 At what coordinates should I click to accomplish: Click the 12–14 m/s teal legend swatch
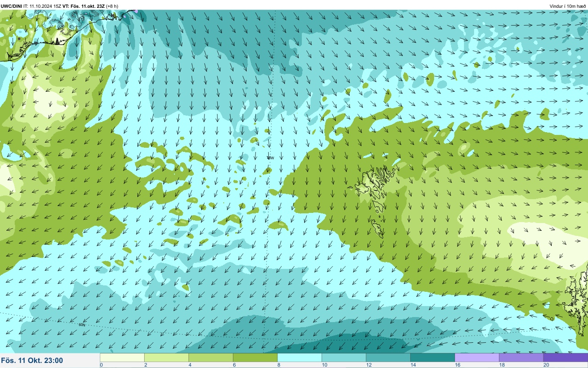(388, 357)
